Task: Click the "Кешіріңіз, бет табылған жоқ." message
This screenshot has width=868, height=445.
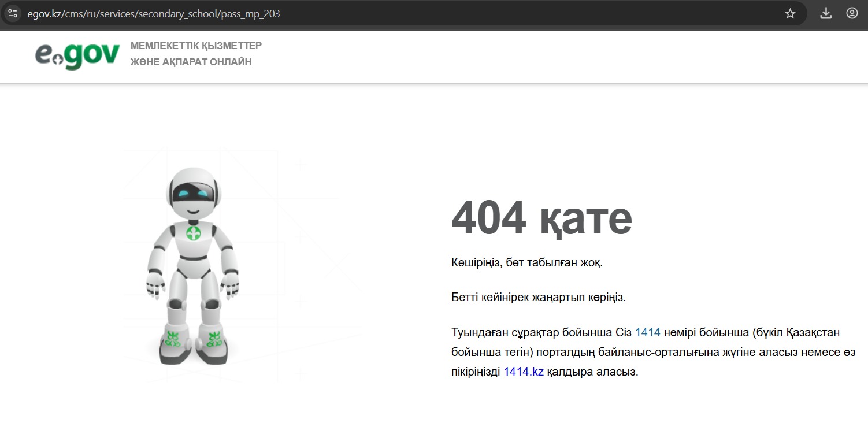Action: coord(526,263)
